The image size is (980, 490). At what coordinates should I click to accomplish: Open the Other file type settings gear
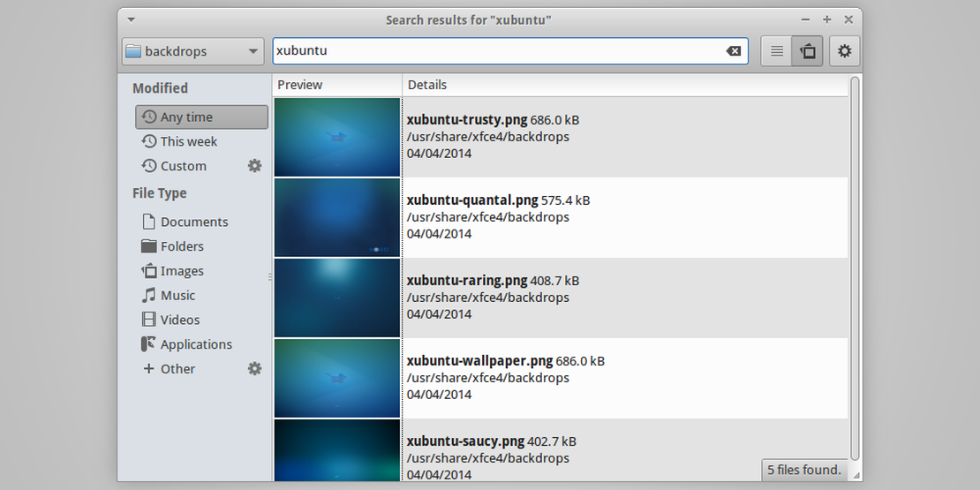[x=254, y=369]
